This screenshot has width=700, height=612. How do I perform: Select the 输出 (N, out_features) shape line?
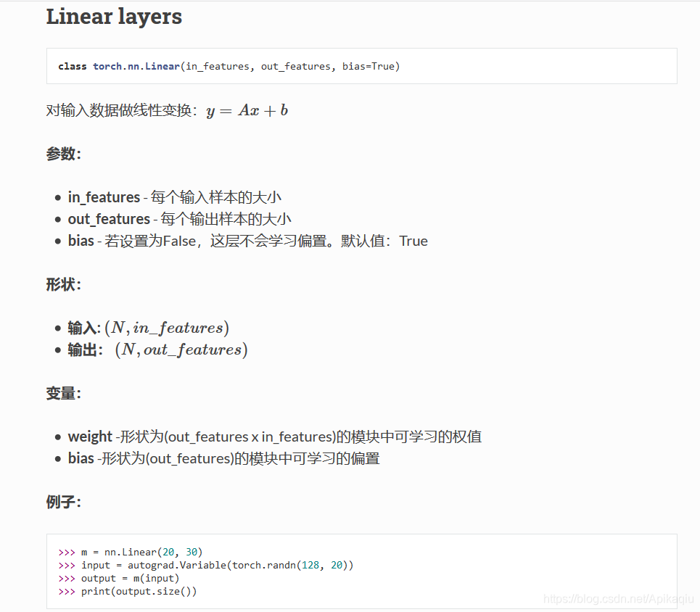coord(157,350)
